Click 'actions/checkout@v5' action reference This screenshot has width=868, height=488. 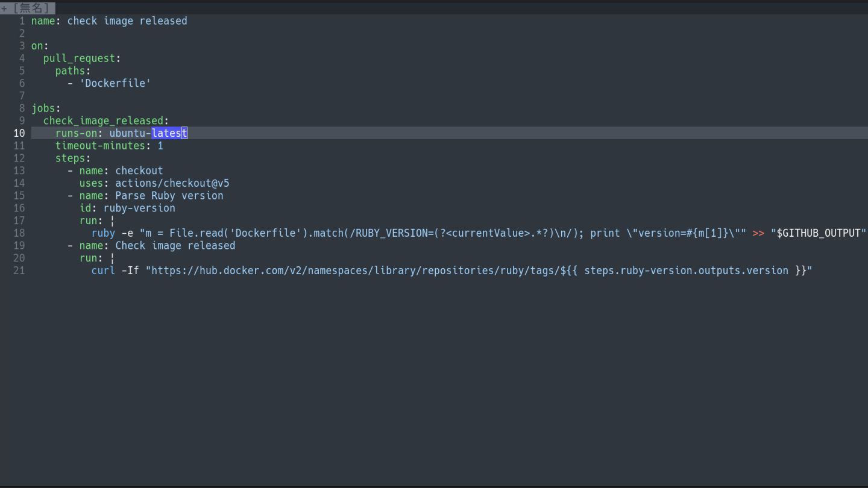pos(172,183)
